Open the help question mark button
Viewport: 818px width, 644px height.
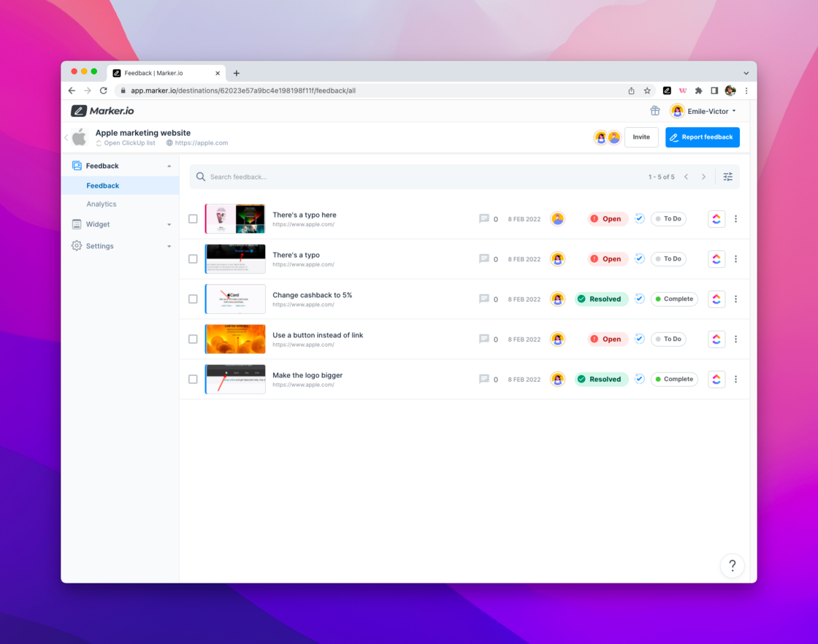point(732,565)
